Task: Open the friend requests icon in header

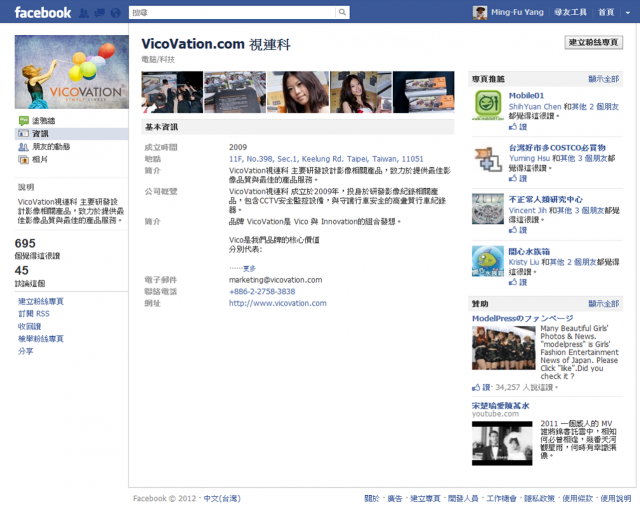Action: (84, 13)
